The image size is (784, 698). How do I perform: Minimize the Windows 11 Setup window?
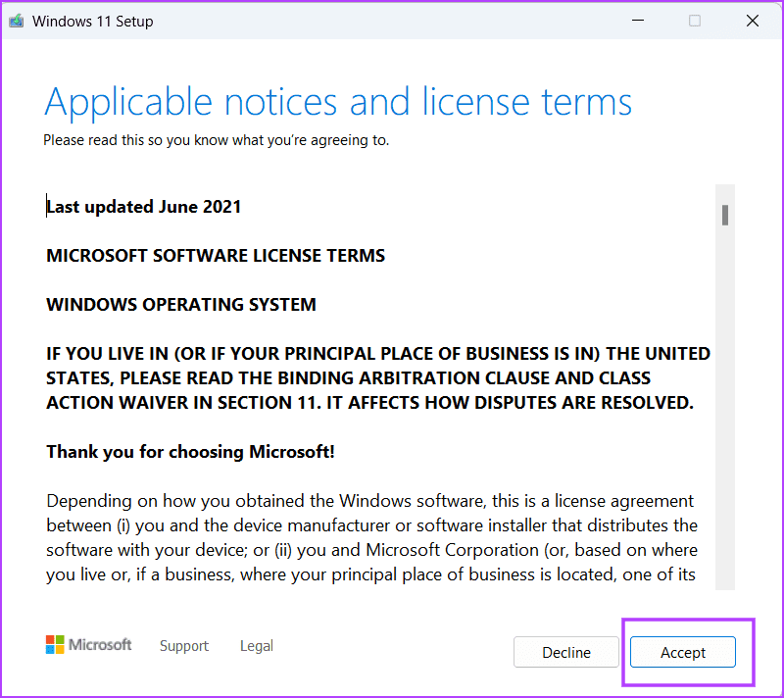click(x=638, y=21)
